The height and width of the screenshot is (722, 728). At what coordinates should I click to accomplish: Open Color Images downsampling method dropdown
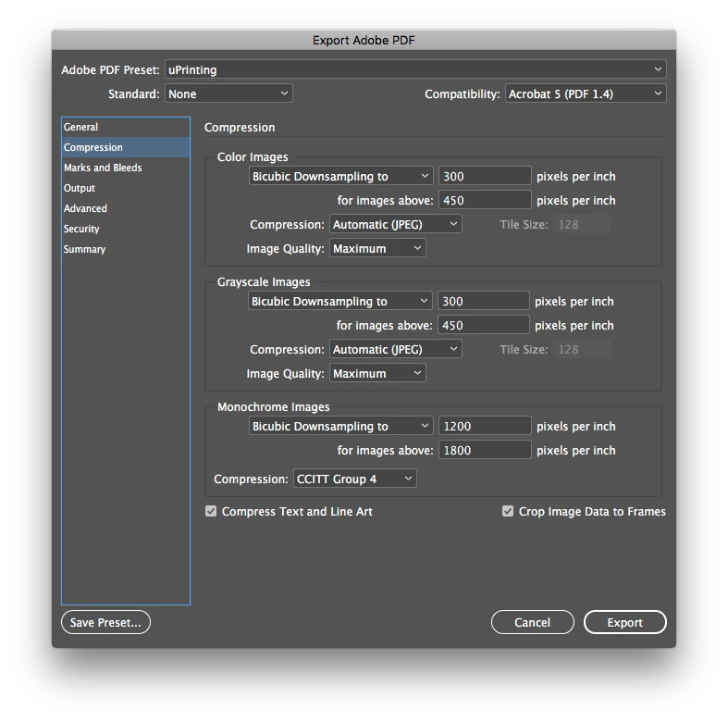[x=340, y=176]
